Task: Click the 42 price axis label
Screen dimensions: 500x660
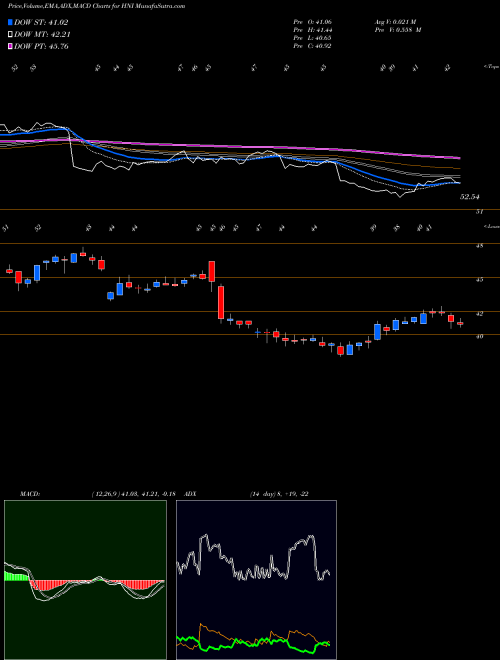Action: [479, 314]
